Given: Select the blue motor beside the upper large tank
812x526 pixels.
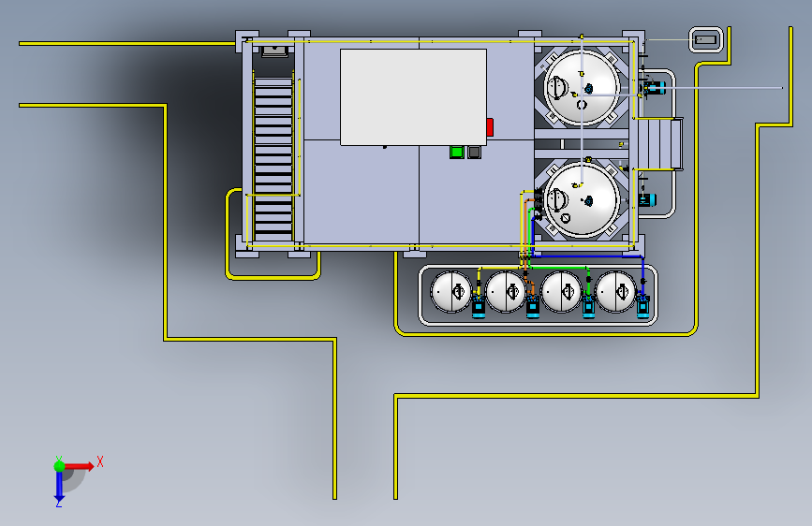Looking at the screenshot, I should point(654,87).
